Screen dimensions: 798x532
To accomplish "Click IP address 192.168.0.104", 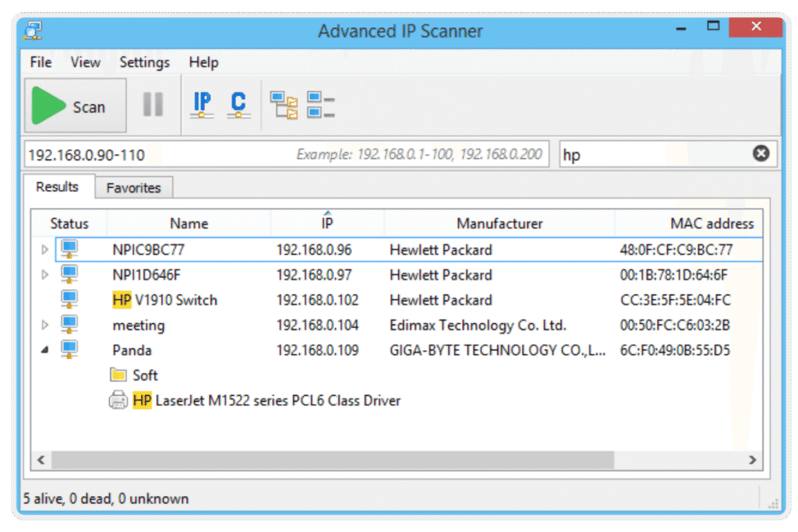I will coord(318,325).
